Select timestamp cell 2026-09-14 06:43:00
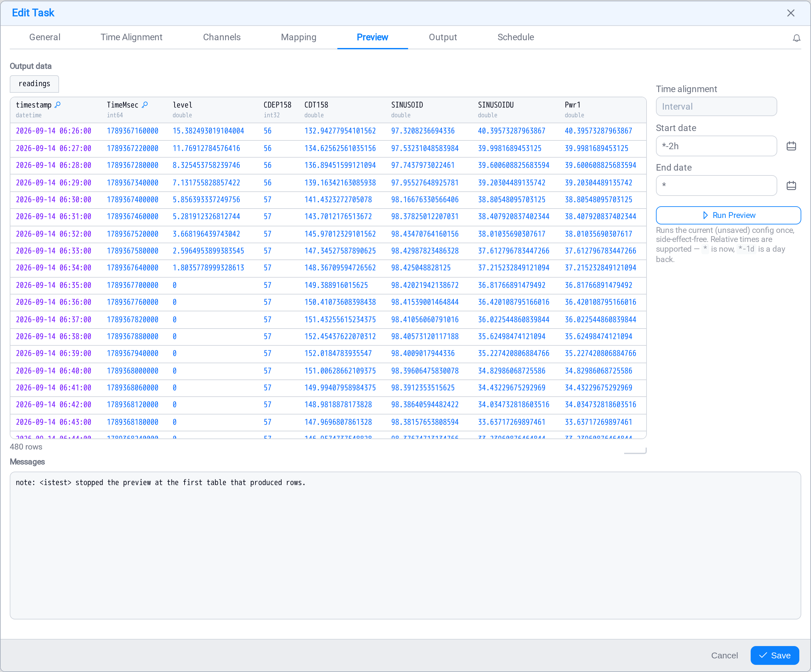 [x=53, y=422]
